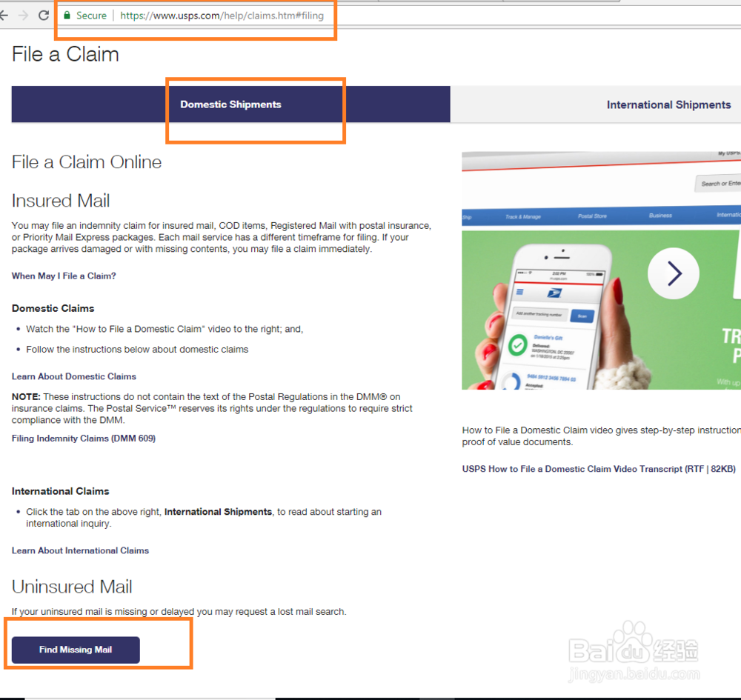Screen dimensions: 741x700
Task: Click the phone image in the video thumbnail
Action: (x=553, y=317)
